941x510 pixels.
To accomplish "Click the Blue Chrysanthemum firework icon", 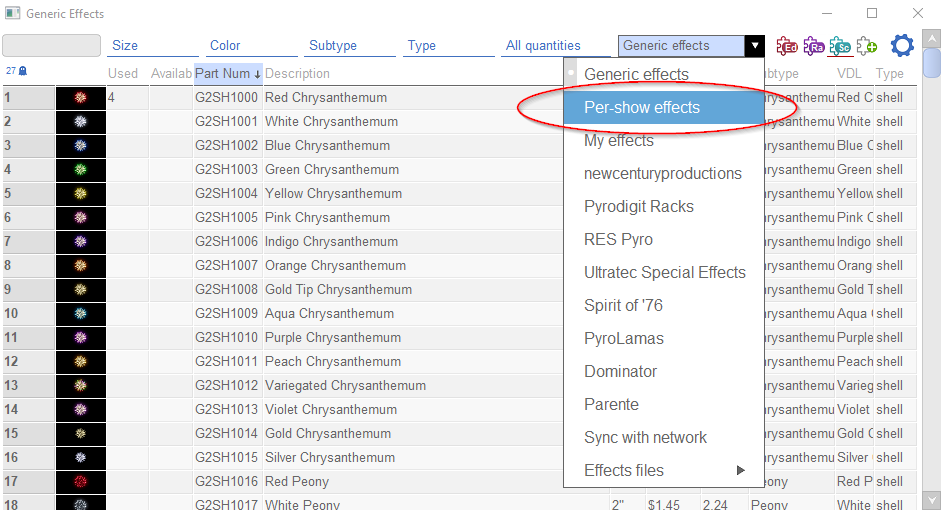I will click(81, 146).
